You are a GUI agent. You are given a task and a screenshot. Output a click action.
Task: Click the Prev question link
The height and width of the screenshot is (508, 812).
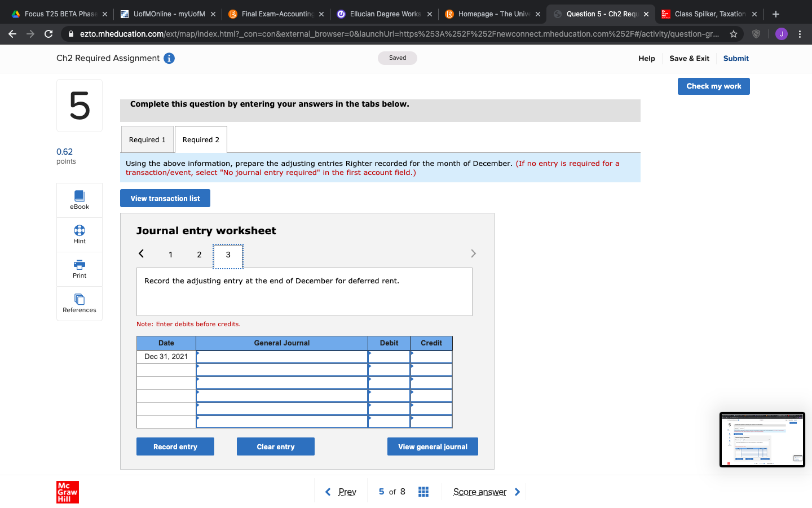[x=347, y=492]
